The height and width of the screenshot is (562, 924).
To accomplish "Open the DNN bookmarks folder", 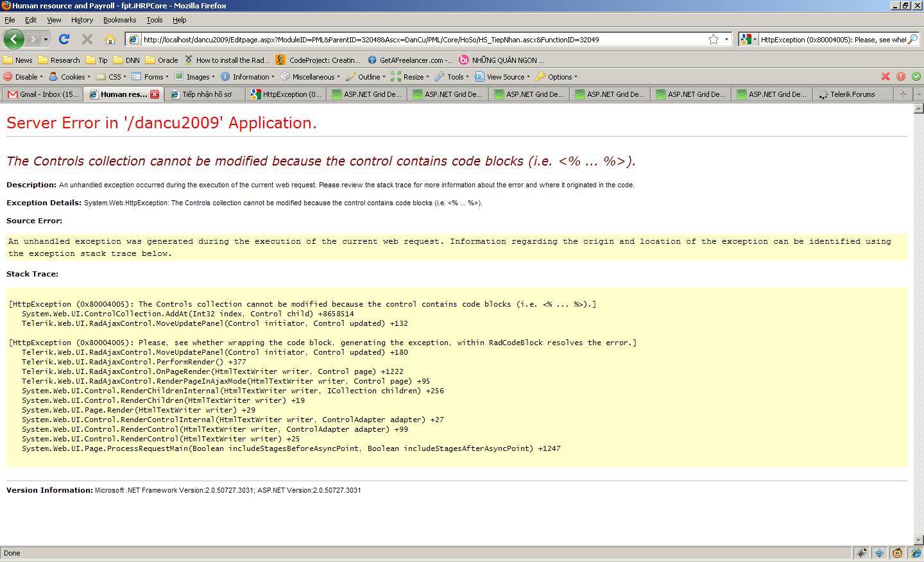I will (x=126, y=60).
